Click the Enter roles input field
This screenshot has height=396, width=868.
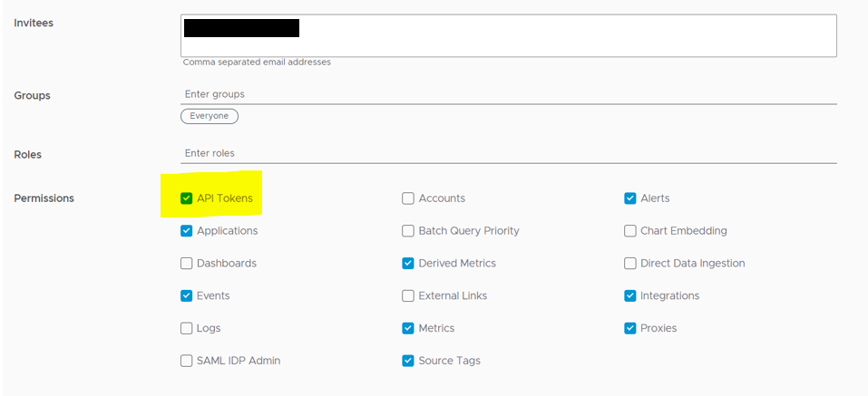click(508, 153)
